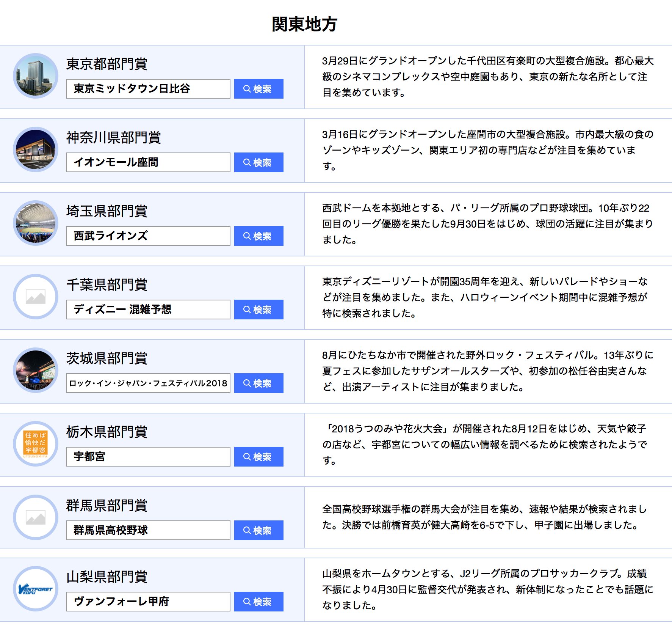Click the description starting 3月29日にグランドオープン
This screenshot has width=672, height=638.
[488, 77]
